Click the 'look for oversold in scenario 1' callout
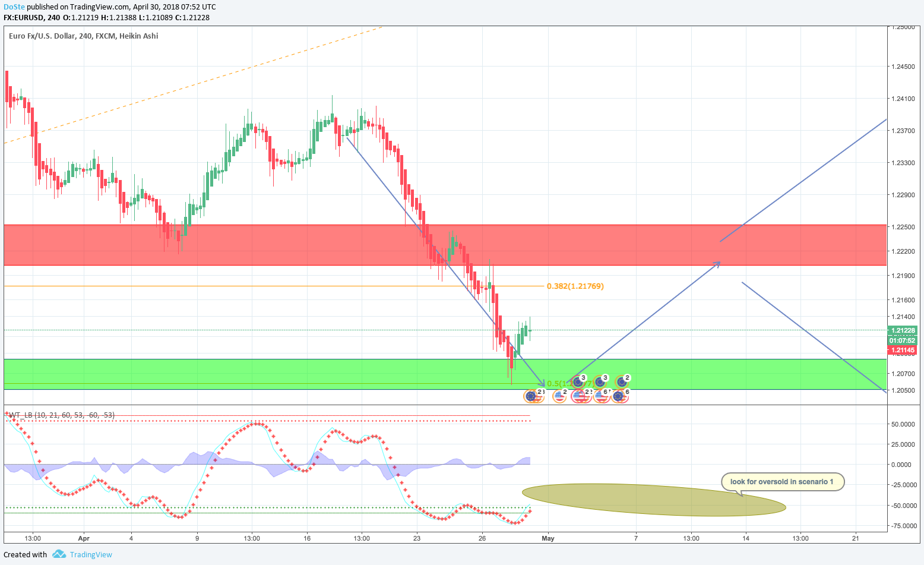This screenshot has width=924, height=565. click(x=782, y=482)
